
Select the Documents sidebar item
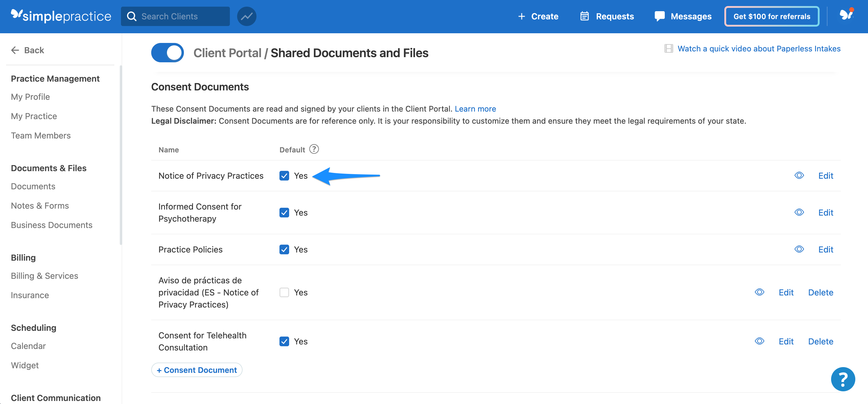[33, 186]
